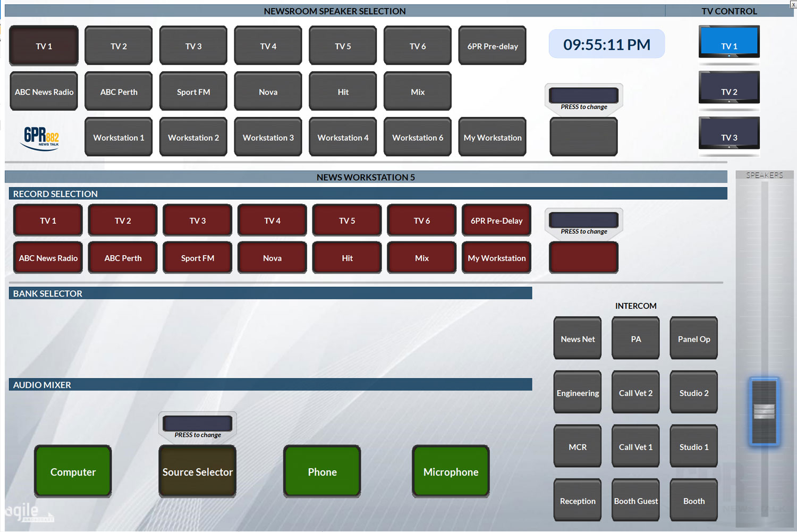Image resolution: width=797 pixels, height=532 pixels.
Task: Record ABC News Radio source
Action: point(48,258)
